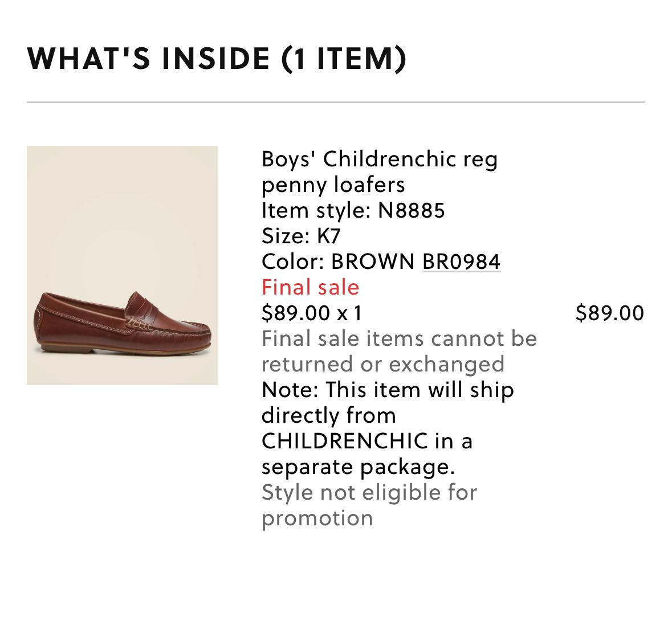This screenshot has height=633, width=672.
Task: Click the Color BROWN label
Action: [x=338, y=262]
